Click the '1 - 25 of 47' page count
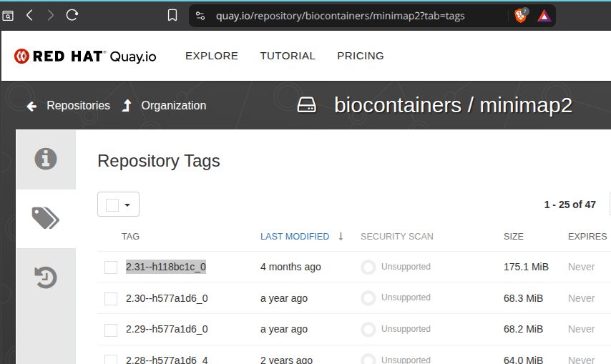 [570, 205]
